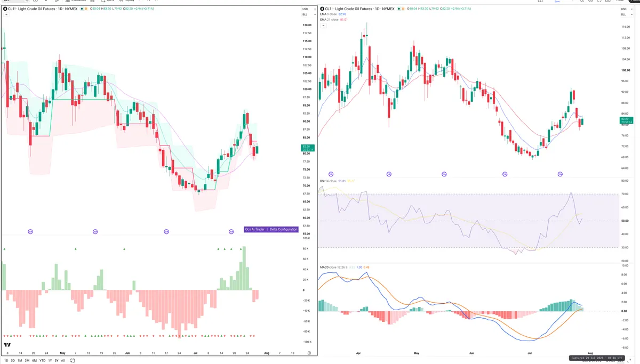Select the 5D time range
This screenshot has height=364, width=640.
pyautogui.click(x=13, y=360)
